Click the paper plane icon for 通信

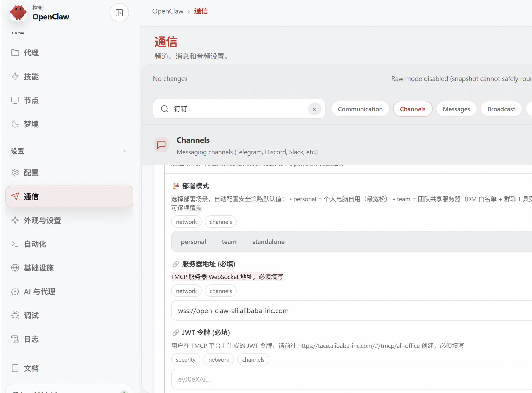[15, 196]
